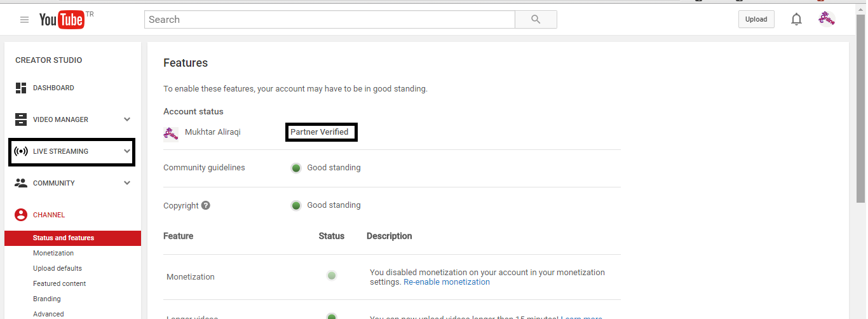The width and height of the screenshot is (868, 319).
Task: Click the Community guidelines green status dot
Action: [295, 168]
